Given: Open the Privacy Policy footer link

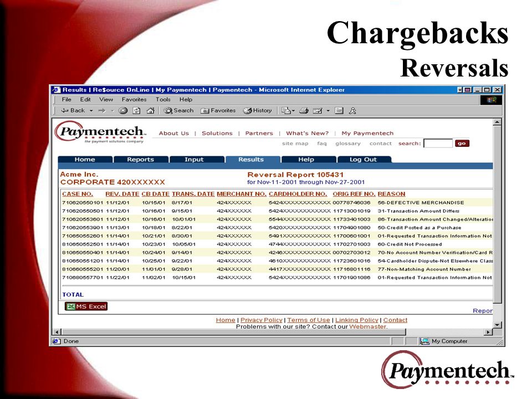Looking at the screenshot, I should [x=261, y=320].
